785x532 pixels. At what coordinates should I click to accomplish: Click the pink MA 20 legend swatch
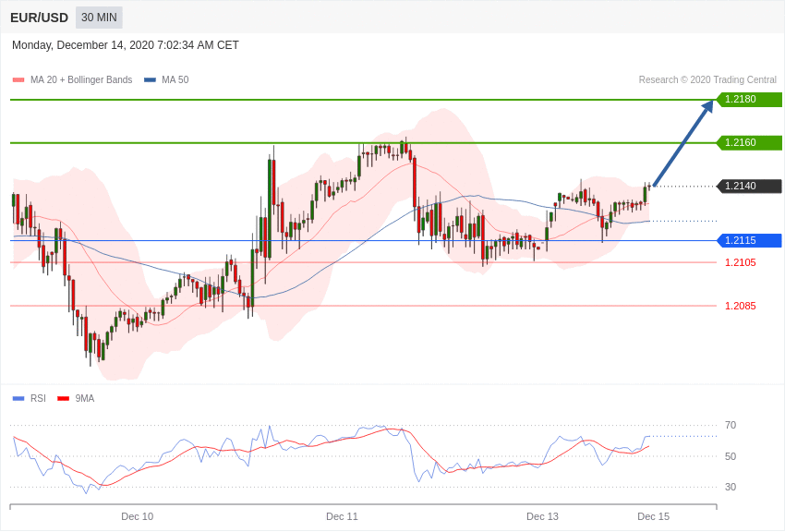[x=18, y=80]
